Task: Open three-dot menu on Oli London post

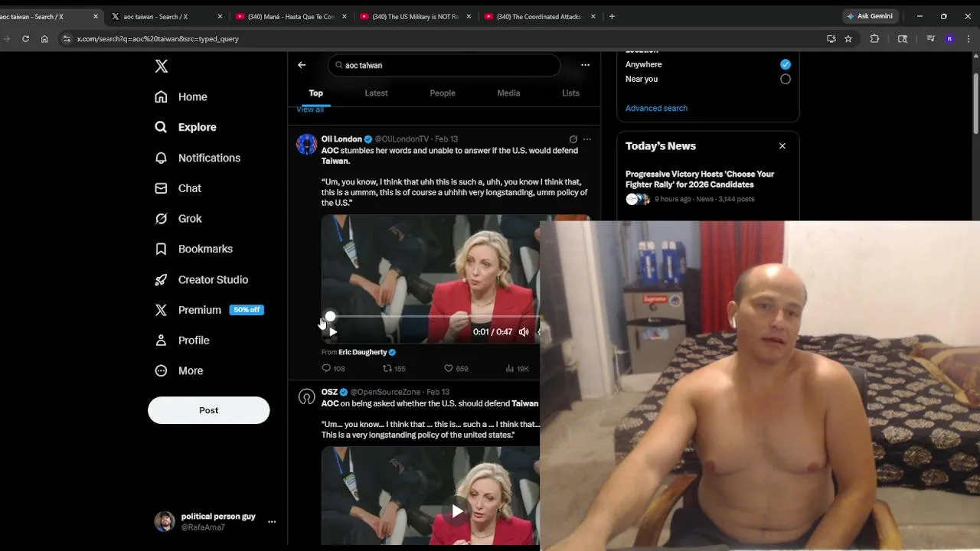Action: tap(587, 139)
